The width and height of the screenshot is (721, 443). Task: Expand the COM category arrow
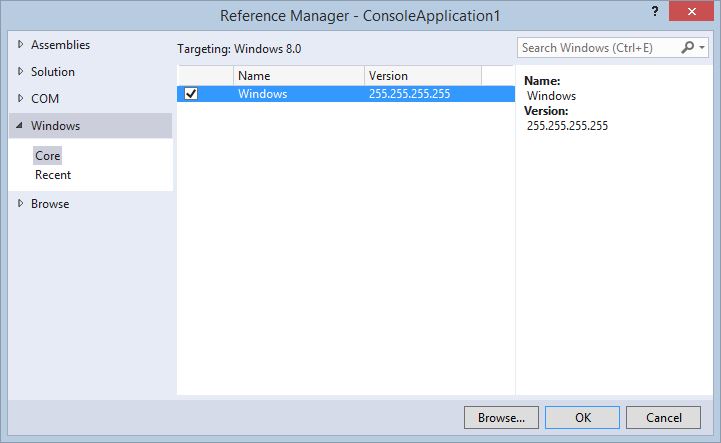(20, 98)
